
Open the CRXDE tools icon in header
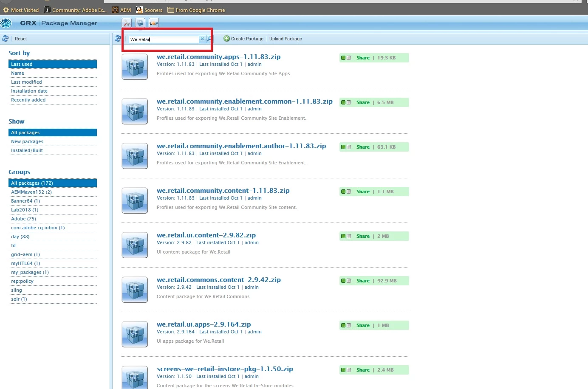127,23
